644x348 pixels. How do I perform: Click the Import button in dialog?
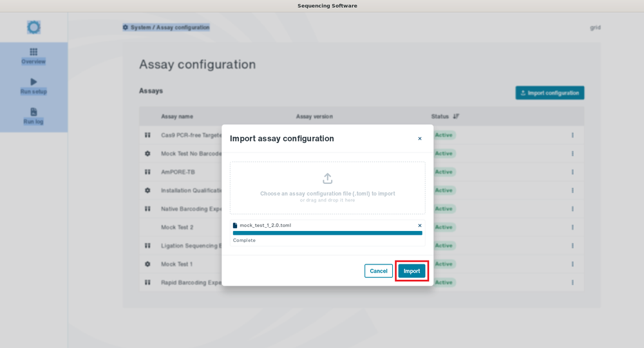412,271
